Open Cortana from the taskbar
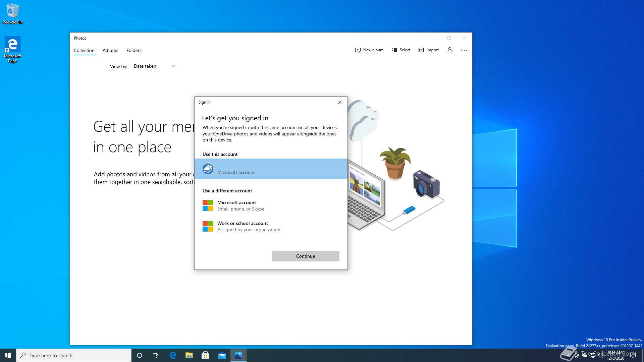644x362 pixels. tap(140, 355)
